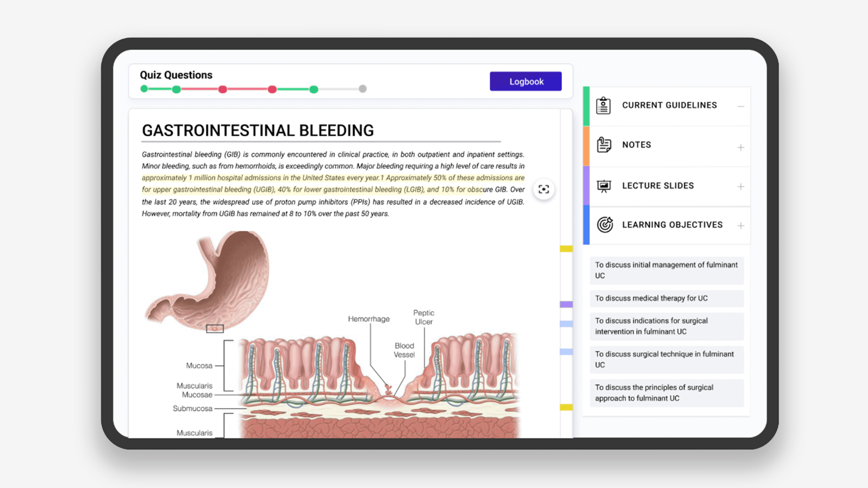Click the Notes document icon

coord(603,145)
